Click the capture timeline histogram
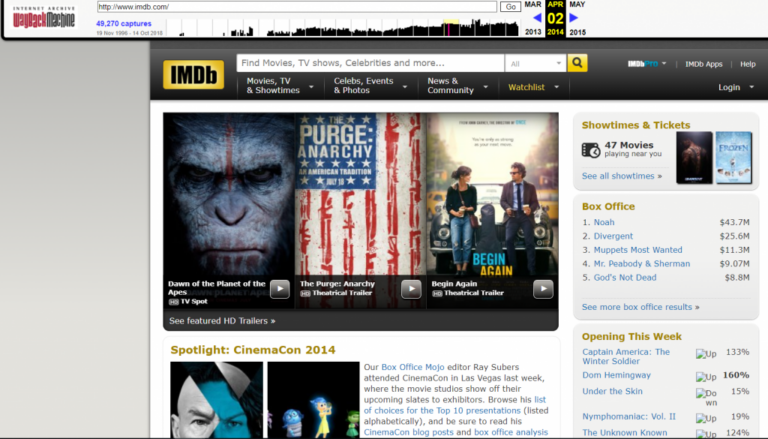 pos(343,27)
